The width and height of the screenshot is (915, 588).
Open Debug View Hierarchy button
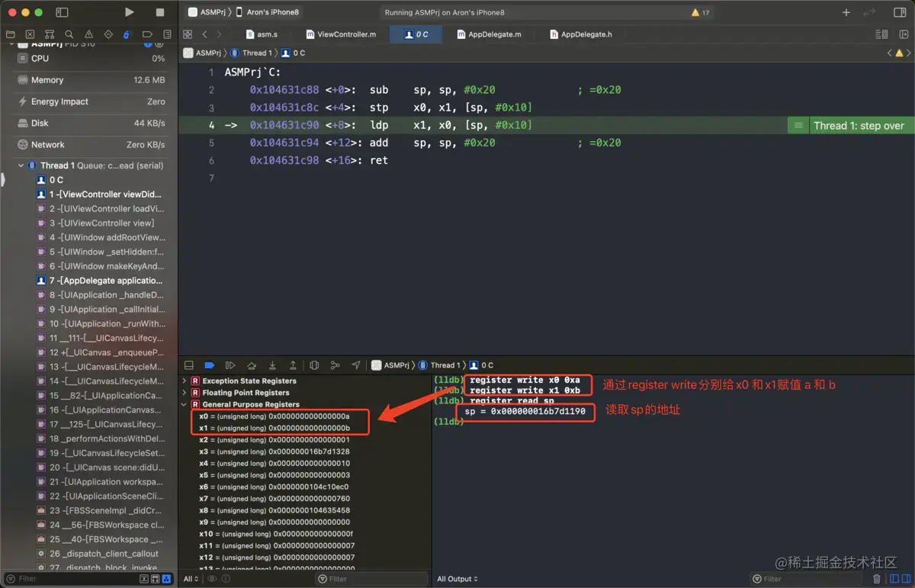point(314,365)
